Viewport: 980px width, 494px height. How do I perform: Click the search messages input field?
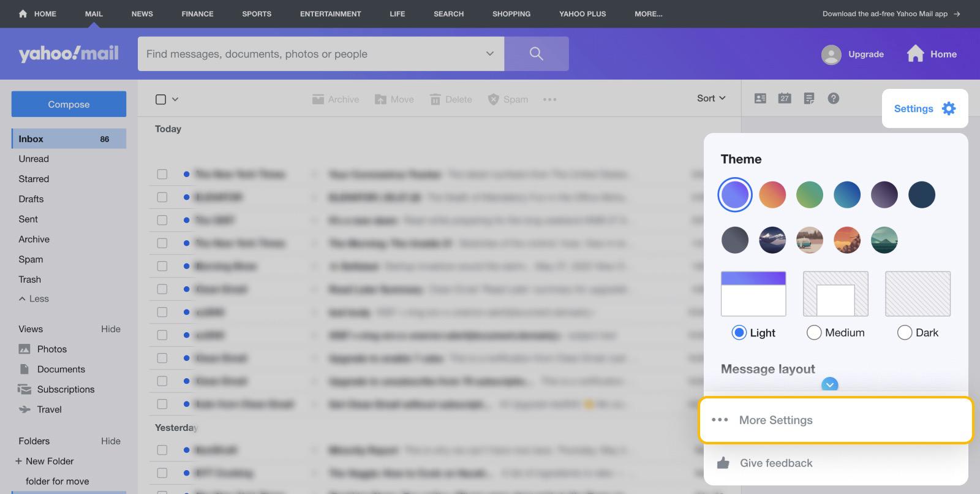point(312,54)
